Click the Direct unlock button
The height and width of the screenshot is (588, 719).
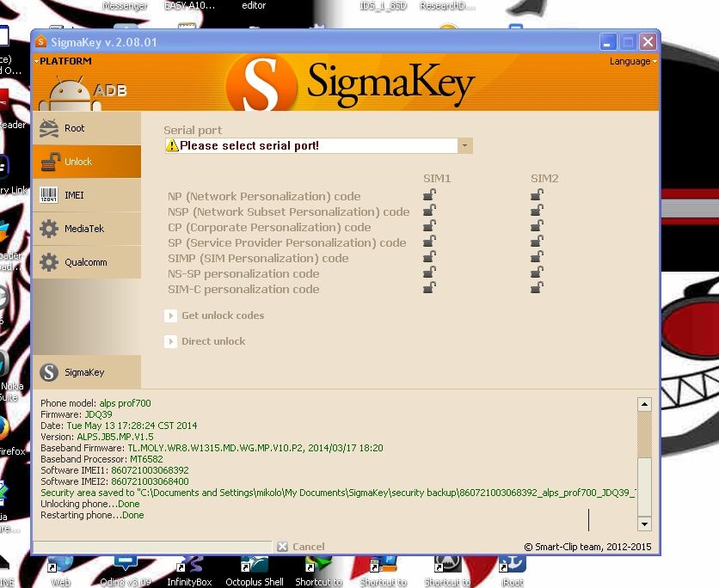tap(205, 341)
